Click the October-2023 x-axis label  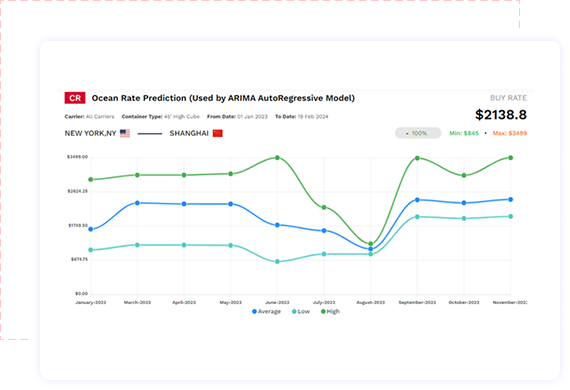point(464,302)
